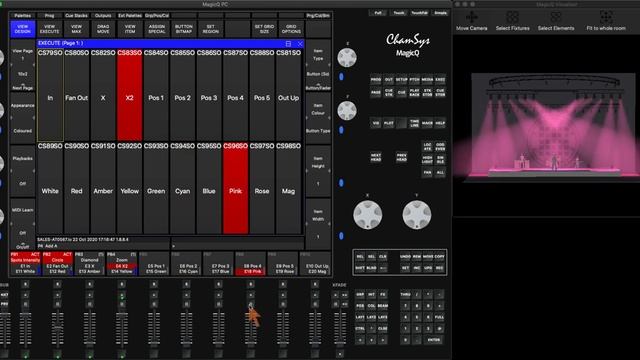Click the UNDO key
The image size is (640, 360).
click(x=405, y=257)
